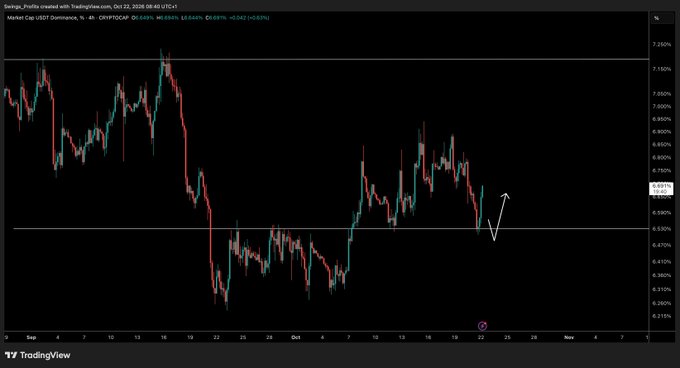Click the close value C 6.691% in legend

coord(216,18)
